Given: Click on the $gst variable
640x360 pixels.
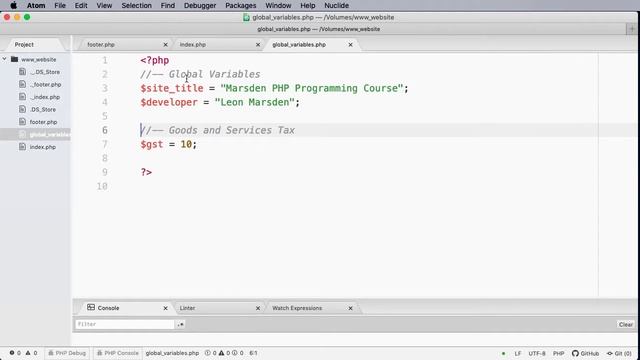Looking at the screenshot, I should click(152, 144).
